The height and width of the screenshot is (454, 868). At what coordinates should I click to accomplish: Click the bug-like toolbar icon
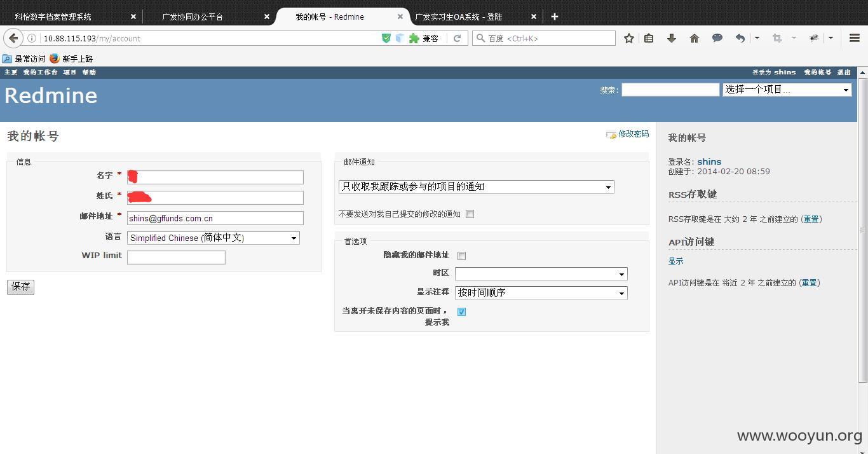(x=814, y=38)
